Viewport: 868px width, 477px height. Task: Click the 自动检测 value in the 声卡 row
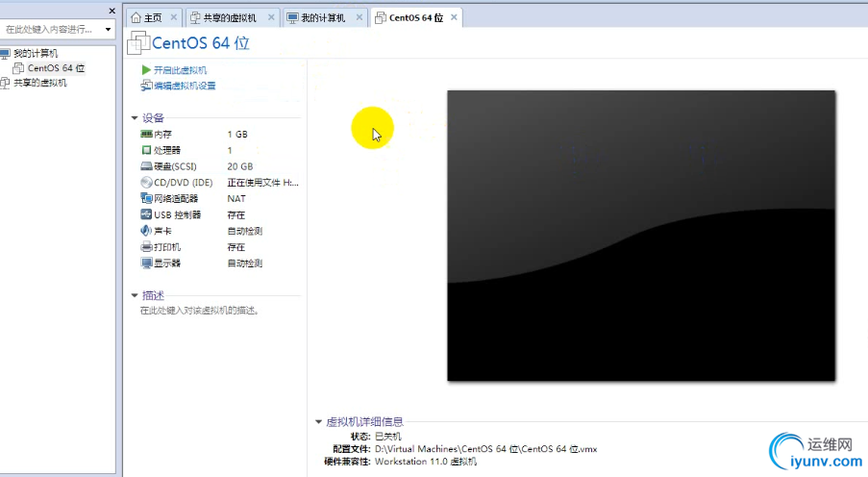pyautogui.click(x=245, y=231)
